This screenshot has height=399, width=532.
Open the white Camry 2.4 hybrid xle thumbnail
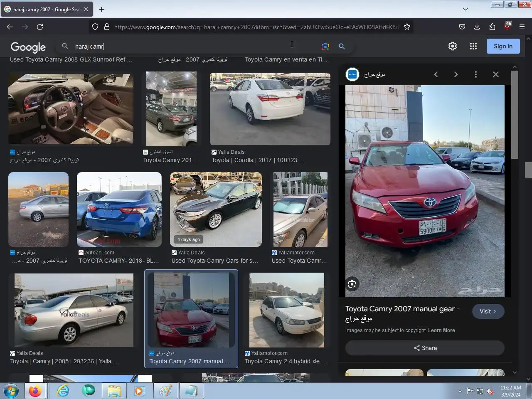click(x=287, y=310)
